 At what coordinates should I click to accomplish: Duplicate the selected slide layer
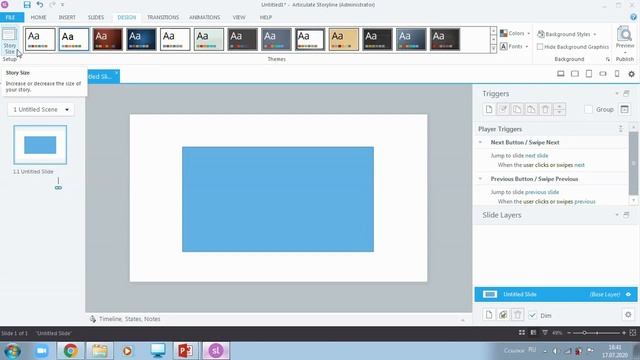coord(503,315)
